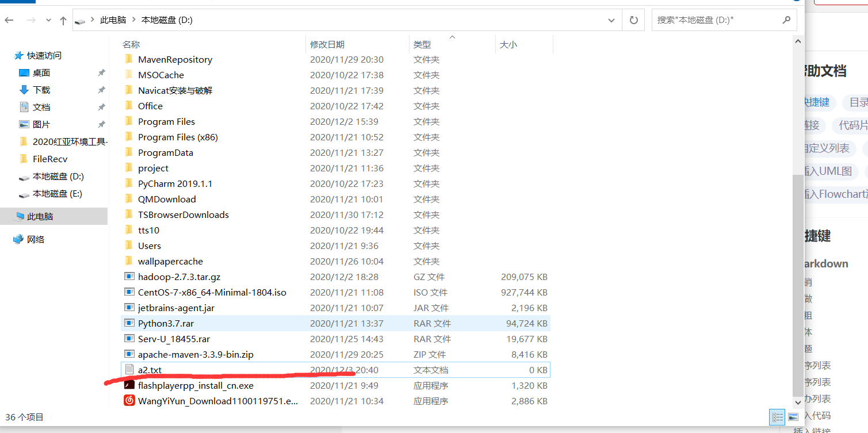The width and height of the screenshot is (868, 433).
Task: Select WangYiYun_Download installer red icon
Action: click(129, 401)
